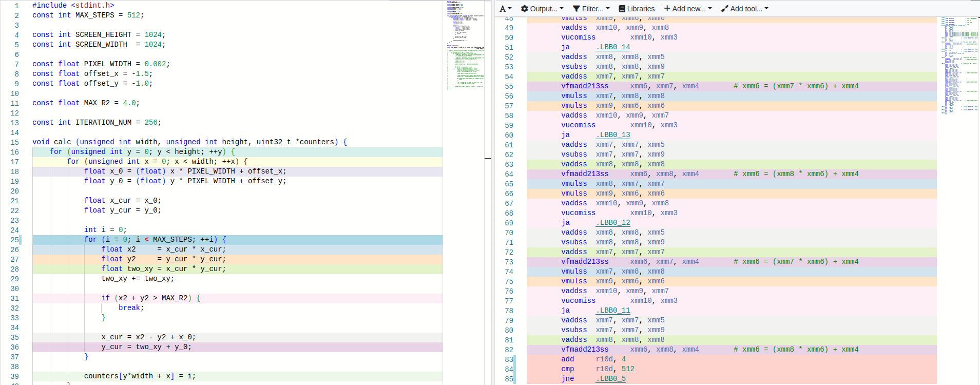
Task: Click source line number 15 in gutter
Action: [x=14, y=142]
